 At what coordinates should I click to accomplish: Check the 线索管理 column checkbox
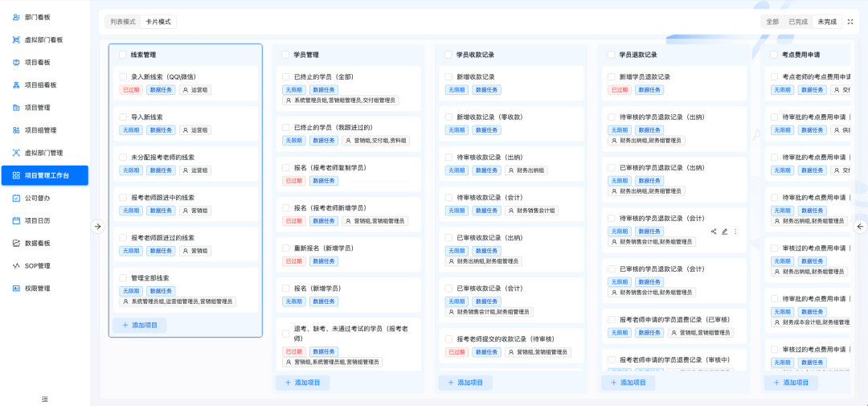tap(122, 55)
